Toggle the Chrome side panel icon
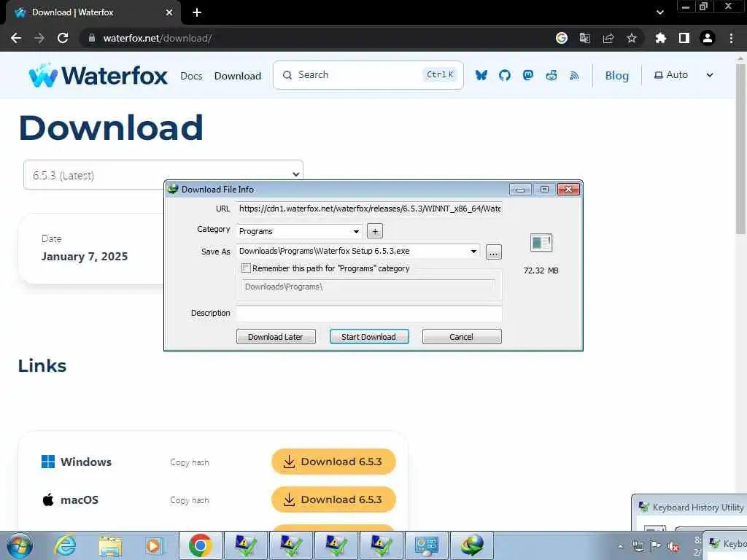This screenshot has width=747, height=560. click(684, 38)
